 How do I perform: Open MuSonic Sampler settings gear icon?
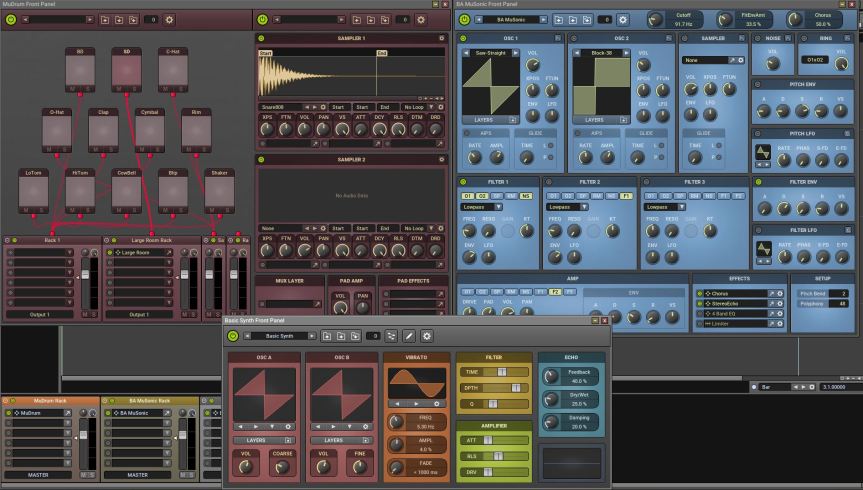pyautogui.click(x=741, y=60)
